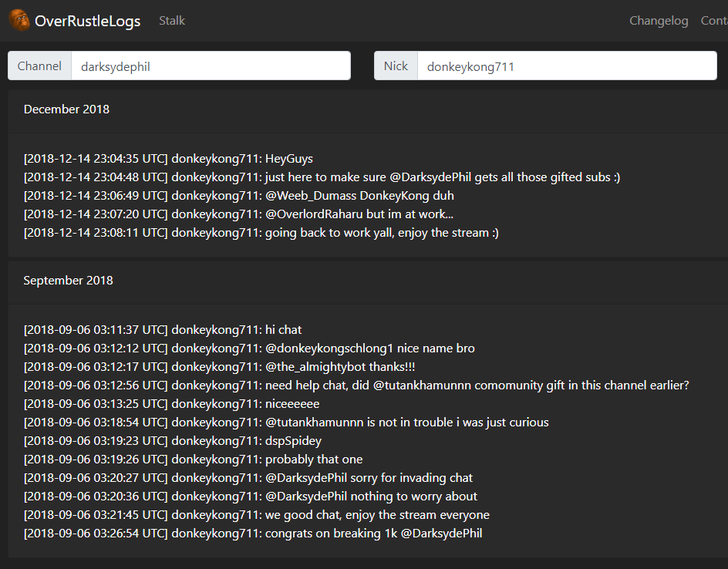Select the 'nothing to worry about' line
Screen dimensions: 728x569
(x=251, y=497)
